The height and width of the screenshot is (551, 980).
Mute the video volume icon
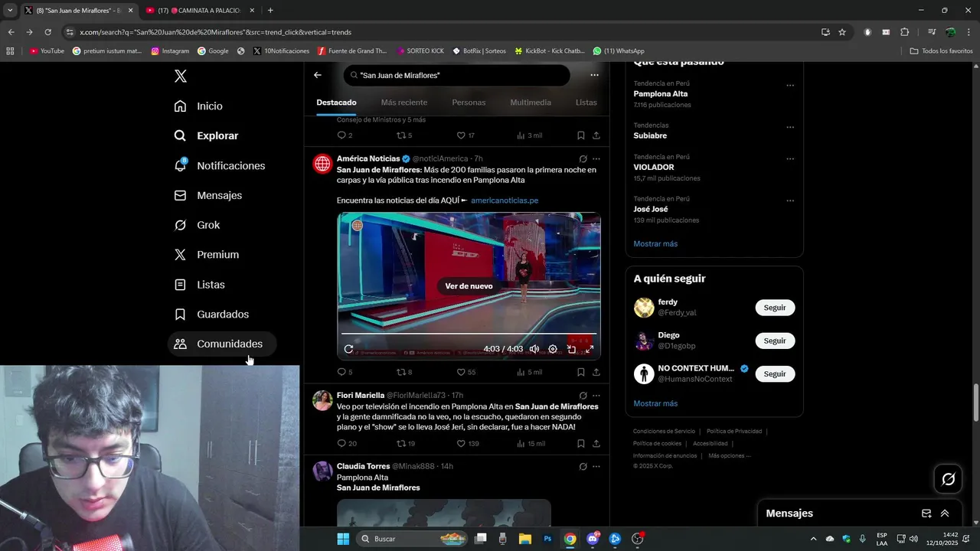[x=534, y=349]
